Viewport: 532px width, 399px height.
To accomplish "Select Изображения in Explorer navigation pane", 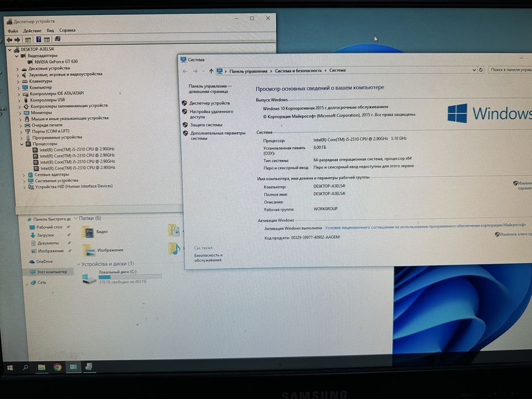I will 51,251.
